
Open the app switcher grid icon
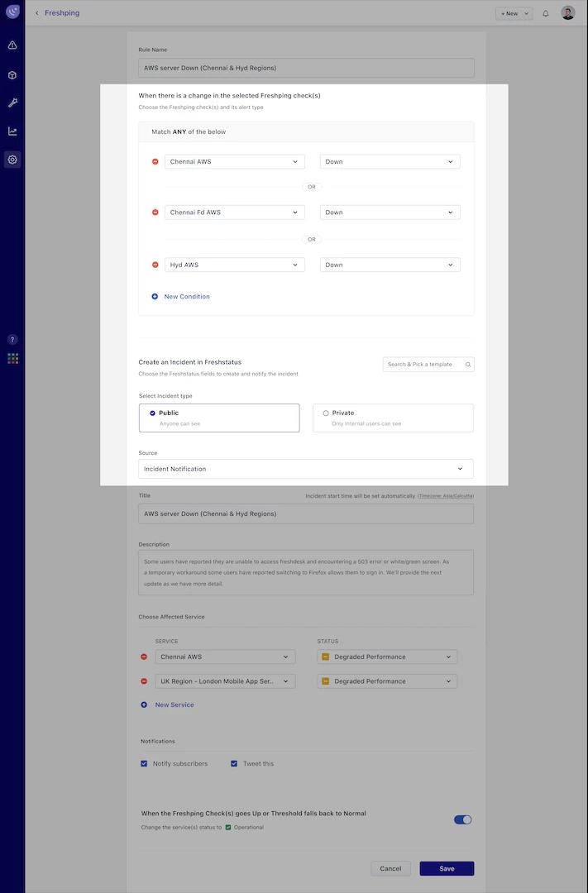(12, 358)
